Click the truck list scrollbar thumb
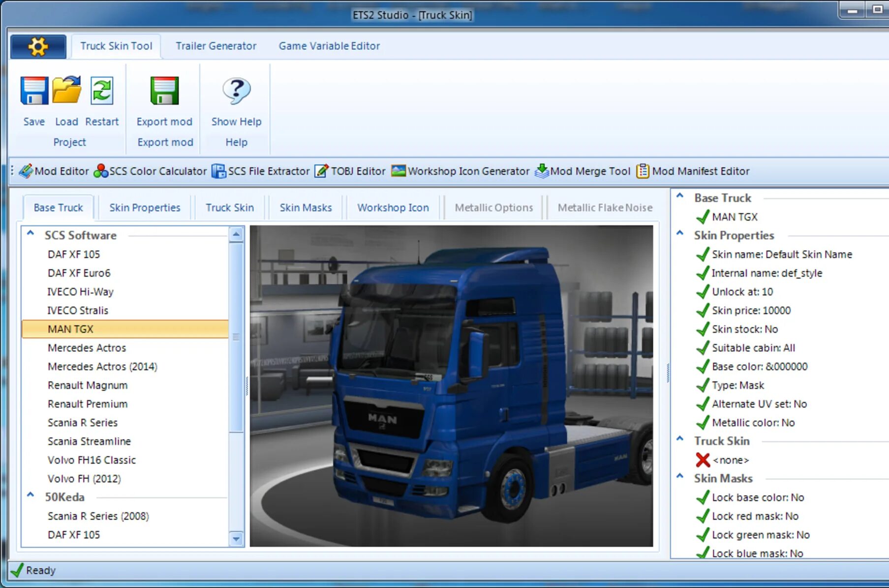 (236, 337)
